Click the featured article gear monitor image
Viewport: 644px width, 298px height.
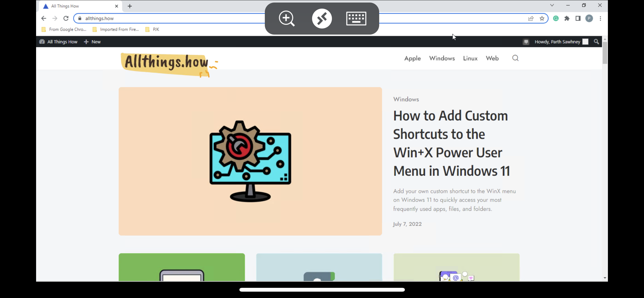[250, 161]
